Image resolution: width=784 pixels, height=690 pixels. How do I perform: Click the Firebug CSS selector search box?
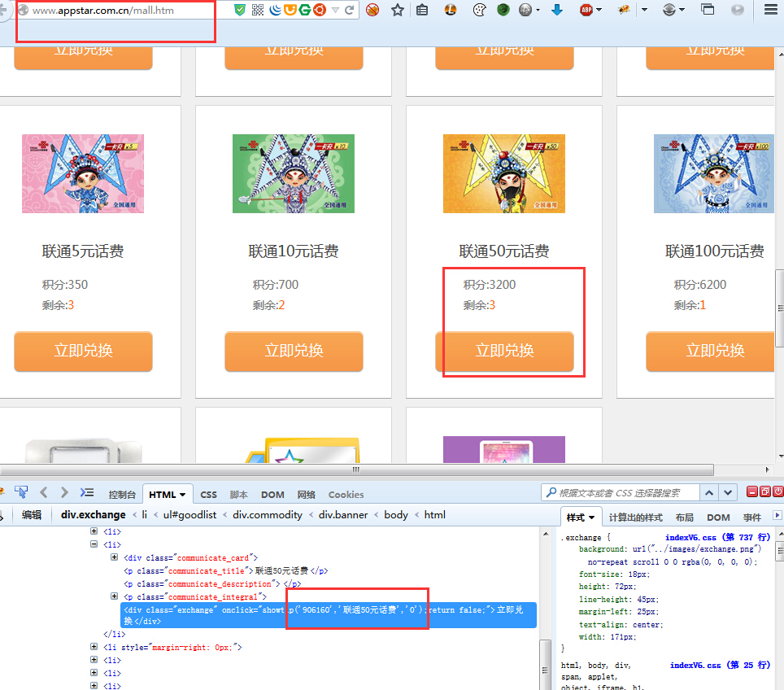click(620, 493)
